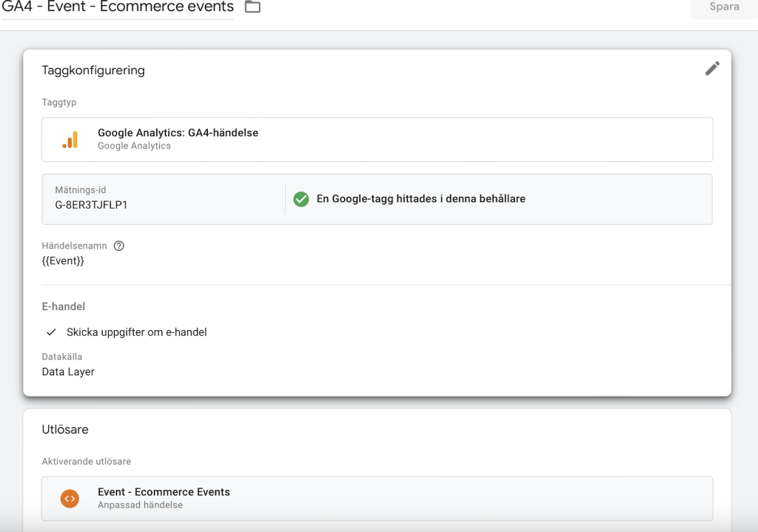Click the Skicka uppgifter om e-handel check mark
Screen dimensions: 758x532
click(x=51, y=332)
